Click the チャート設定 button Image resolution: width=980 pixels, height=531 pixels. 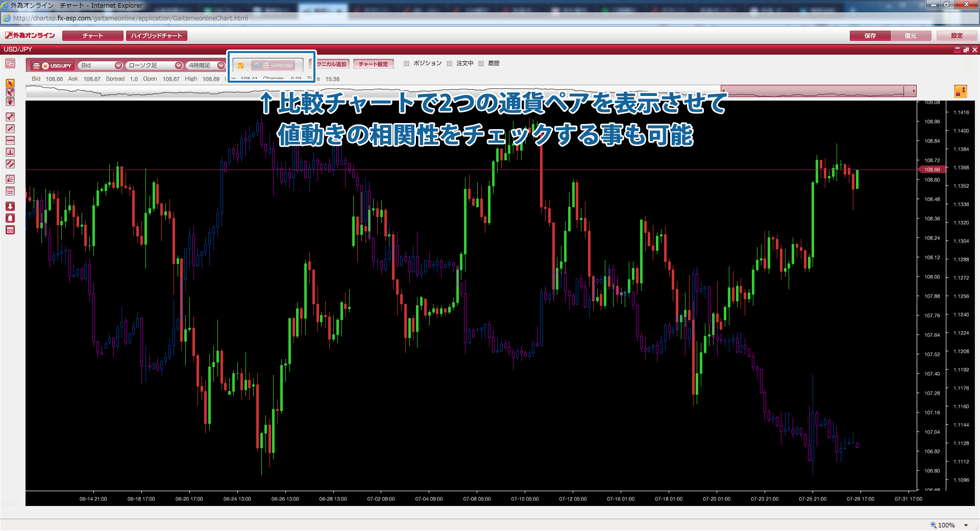pyautogui.click(x=373, y=64)
